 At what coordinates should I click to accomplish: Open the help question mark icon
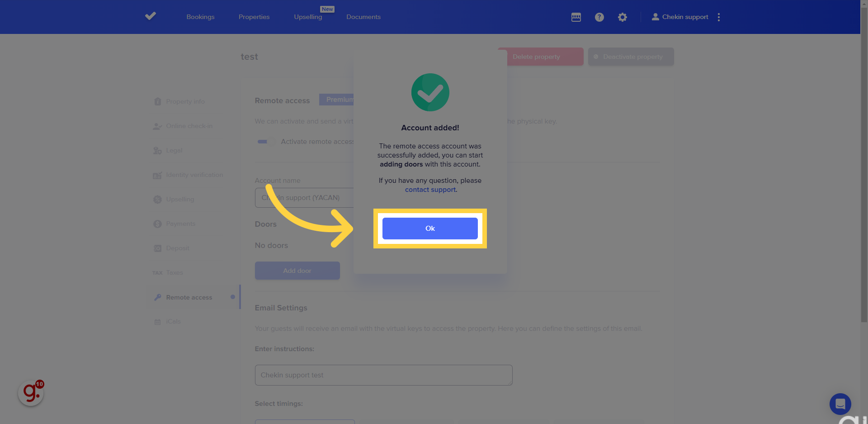point(599,17)
